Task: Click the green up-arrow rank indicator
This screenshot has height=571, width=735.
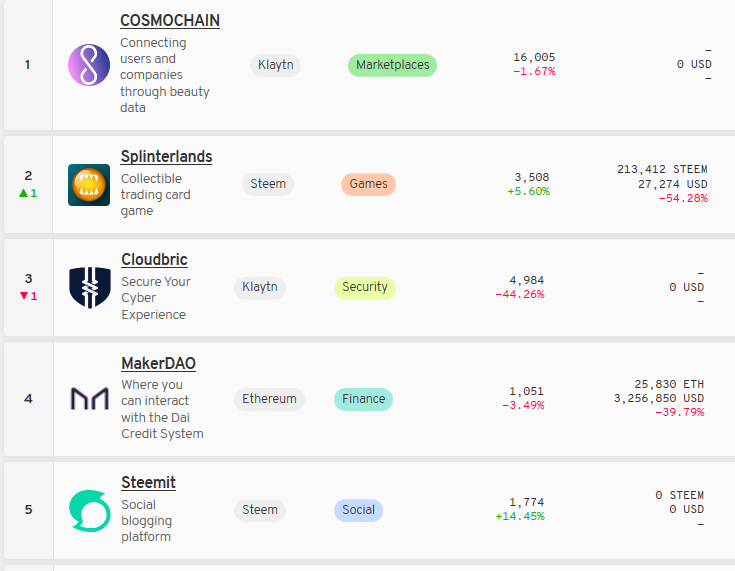Action: click(x=28, y=193)
